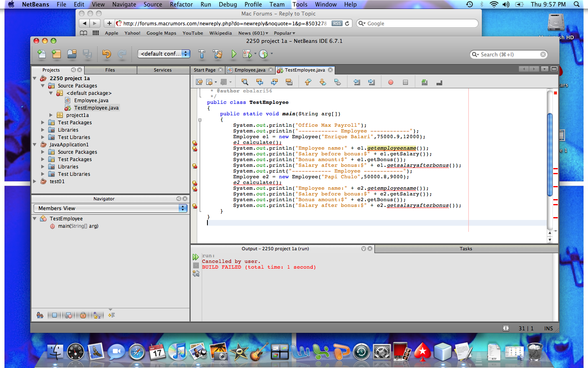Toggle Show Static Members in Navigator
The image size is (588, 368).
69,315
